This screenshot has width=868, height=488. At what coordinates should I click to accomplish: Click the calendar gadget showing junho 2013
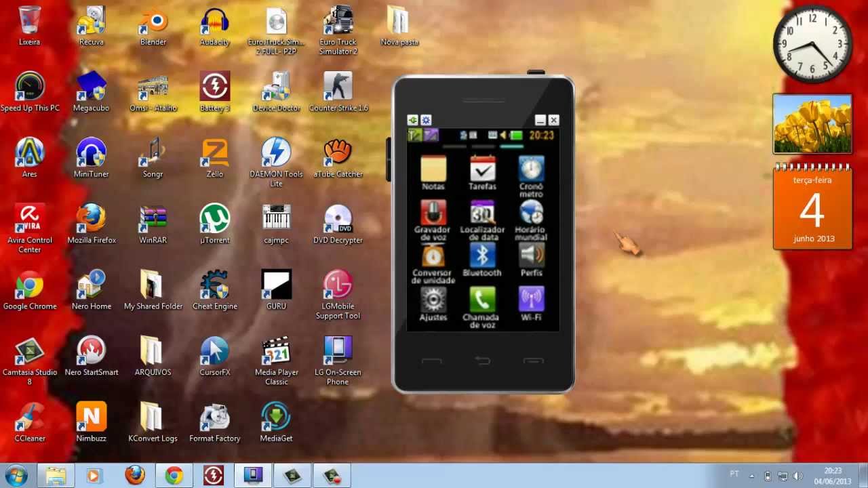click(812, 207)
